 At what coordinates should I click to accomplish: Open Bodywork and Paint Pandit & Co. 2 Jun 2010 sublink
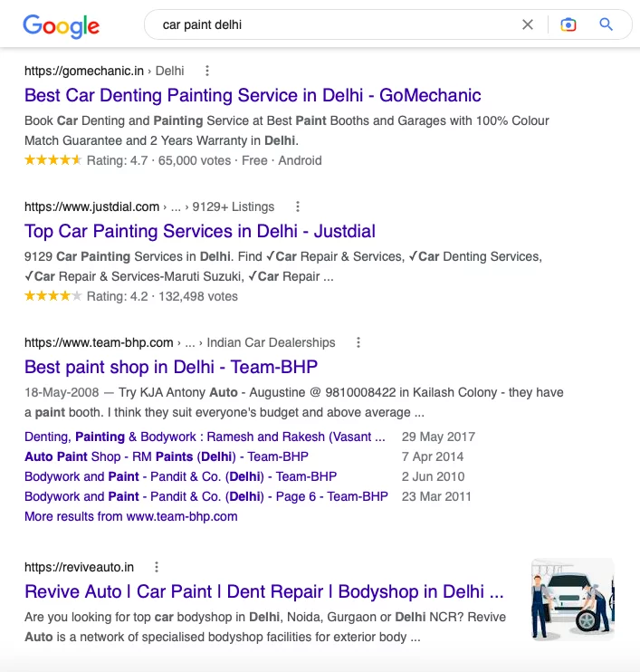180,476
